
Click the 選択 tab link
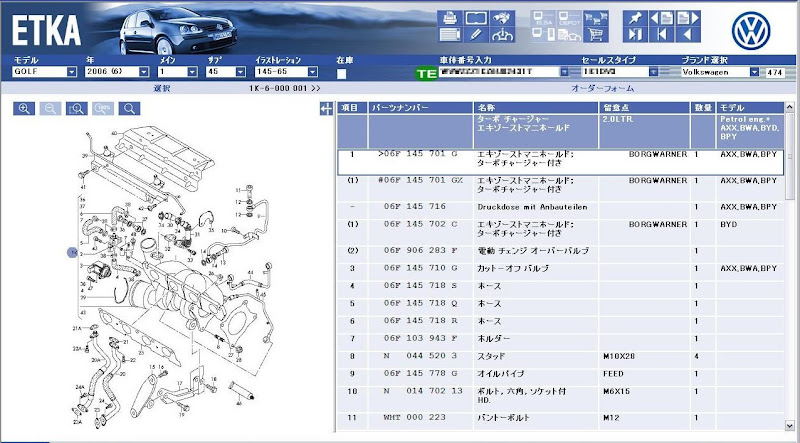(x=162, y=88)
